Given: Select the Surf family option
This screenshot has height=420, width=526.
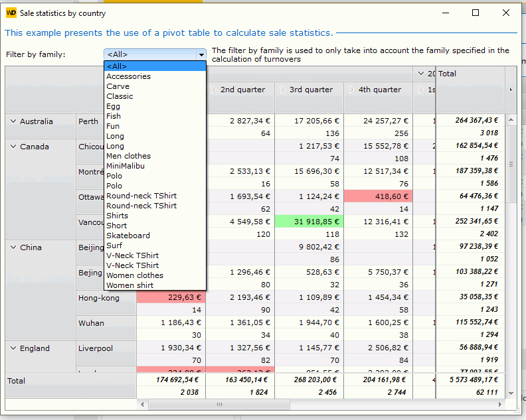Looking at the screenshot, I should click(155, 245).
